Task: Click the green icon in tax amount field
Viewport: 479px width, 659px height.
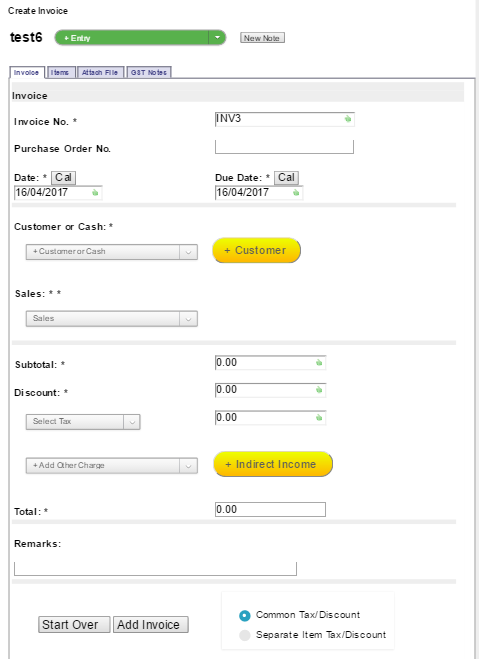Action: pos(319,417)
